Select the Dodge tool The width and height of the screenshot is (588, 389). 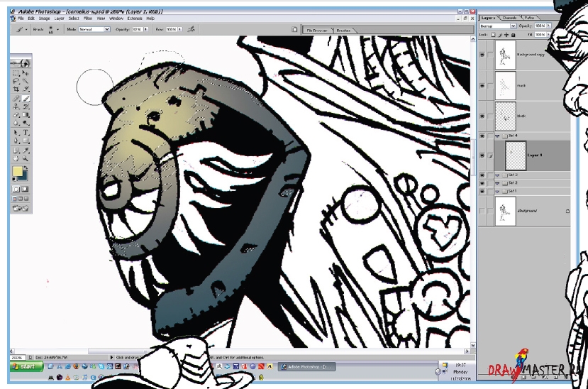pos(26,123)
